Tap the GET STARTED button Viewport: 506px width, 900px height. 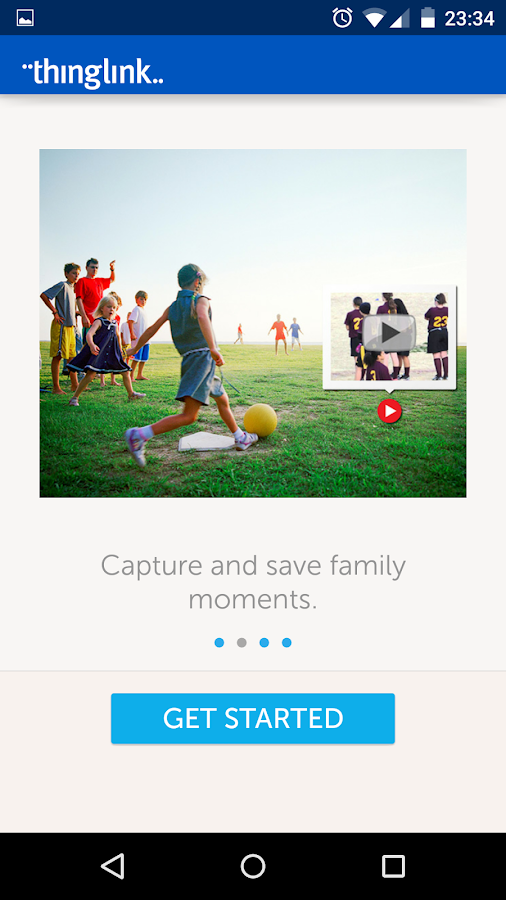252,718
